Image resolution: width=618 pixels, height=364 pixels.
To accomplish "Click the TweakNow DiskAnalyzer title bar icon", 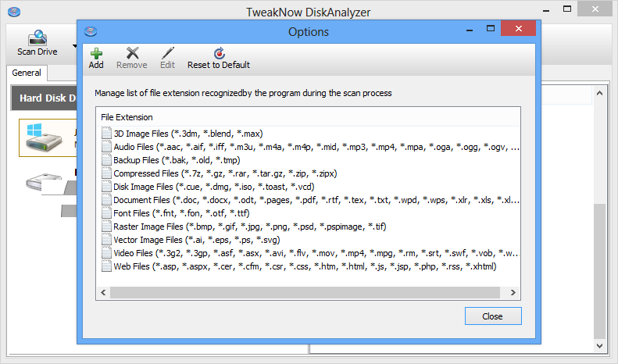I will pyautogui.click(x=14, y=12).
